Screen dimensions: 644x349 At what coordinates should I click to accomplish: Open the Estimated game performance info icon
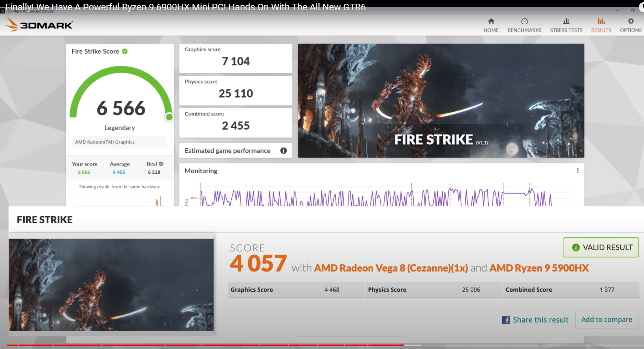283,151
